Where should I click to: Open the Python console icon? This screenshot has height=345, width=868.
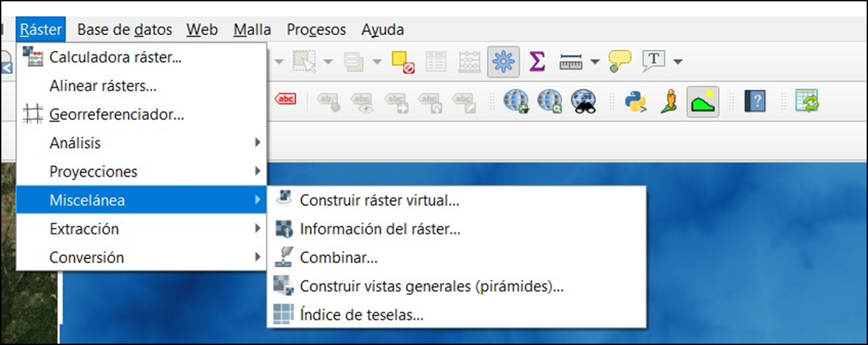point(636,102)
